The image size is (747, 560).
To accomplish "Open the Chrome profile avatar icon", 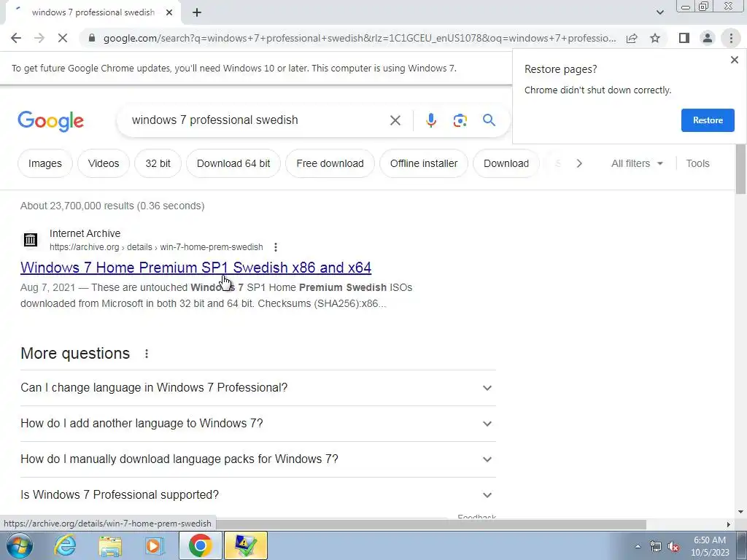I will (x=708, y=38).
